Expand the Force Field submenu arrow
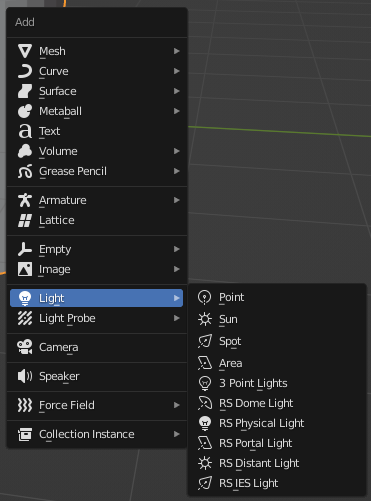The width and height of the screenshot is (371, 501). (x=177, y=405)
